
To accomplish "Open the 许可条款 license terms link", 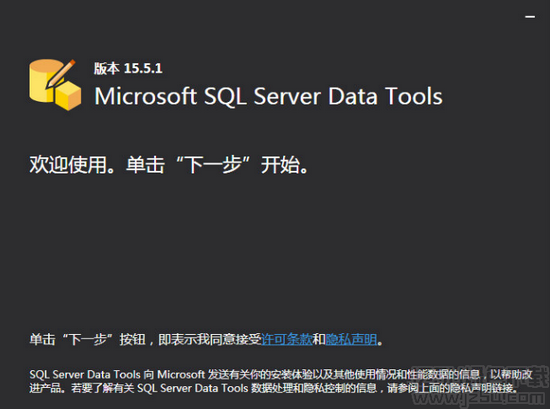I will coord(287,339).
